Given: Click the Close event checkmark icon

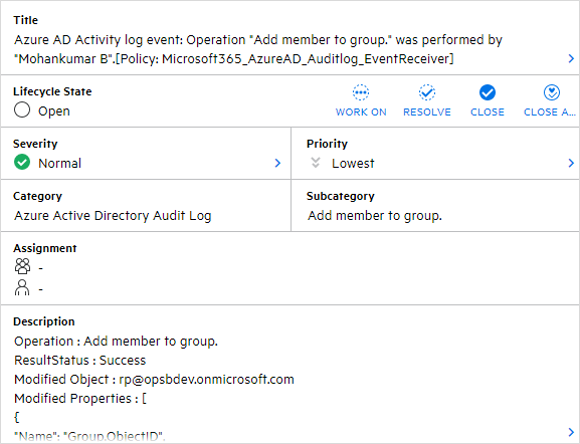Looking at the screenshot, I should pos(487,92).
